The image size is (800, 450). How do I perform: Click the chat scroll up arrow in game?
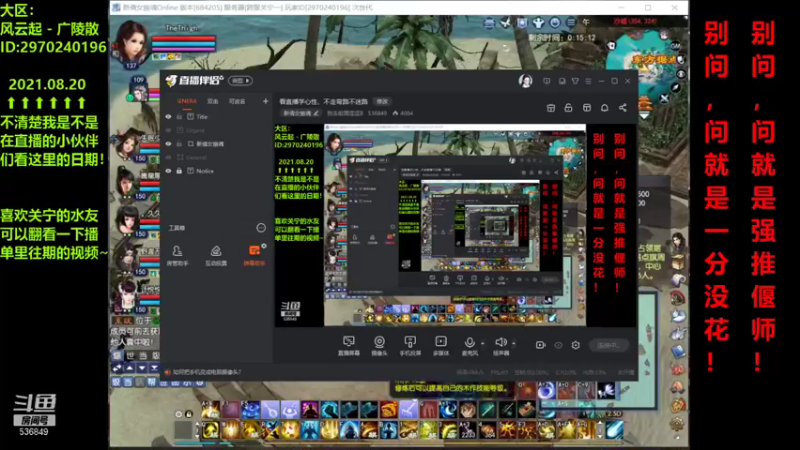[130, 368]
